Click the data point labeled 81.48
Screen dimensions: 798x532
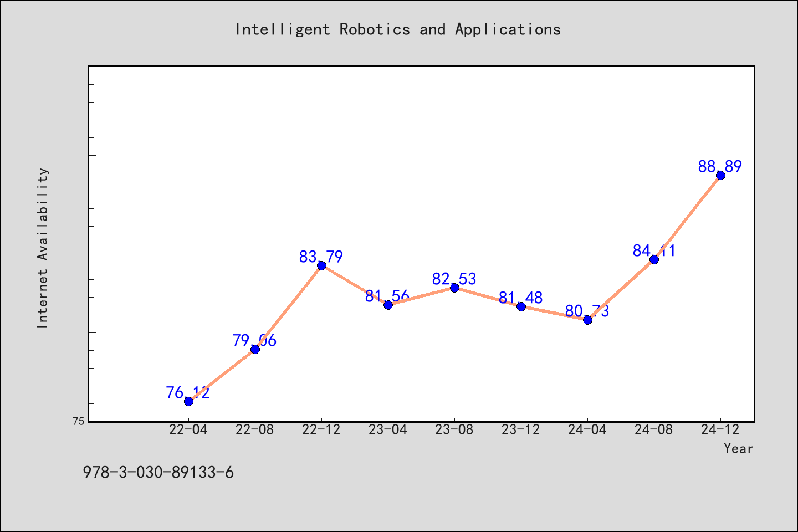(x=521, y=306)
